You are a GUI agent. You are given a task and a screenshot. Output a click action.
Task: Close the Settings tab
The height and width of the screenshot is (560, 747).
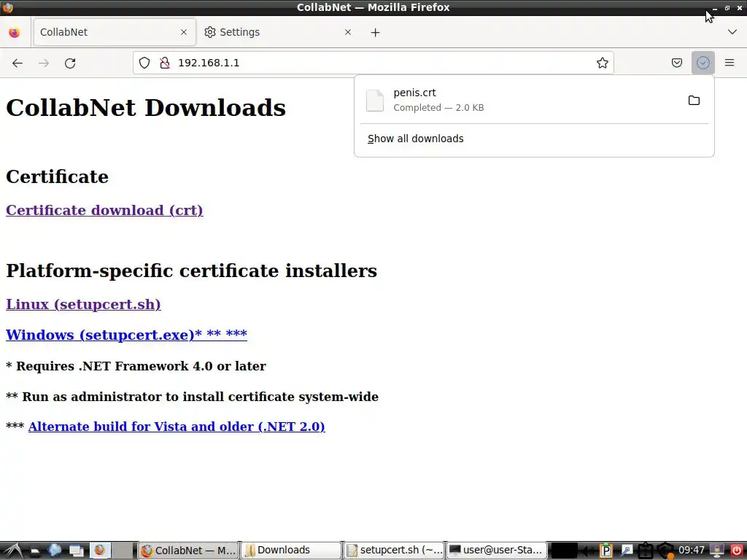[348, 32]
